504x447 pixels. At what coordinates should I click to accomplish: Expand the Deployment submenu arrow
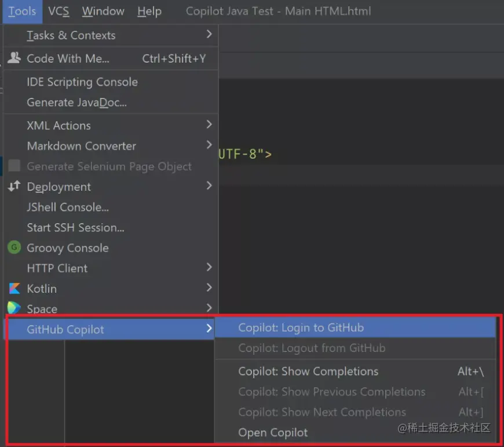pyautogui.click(x=209, y=186)
